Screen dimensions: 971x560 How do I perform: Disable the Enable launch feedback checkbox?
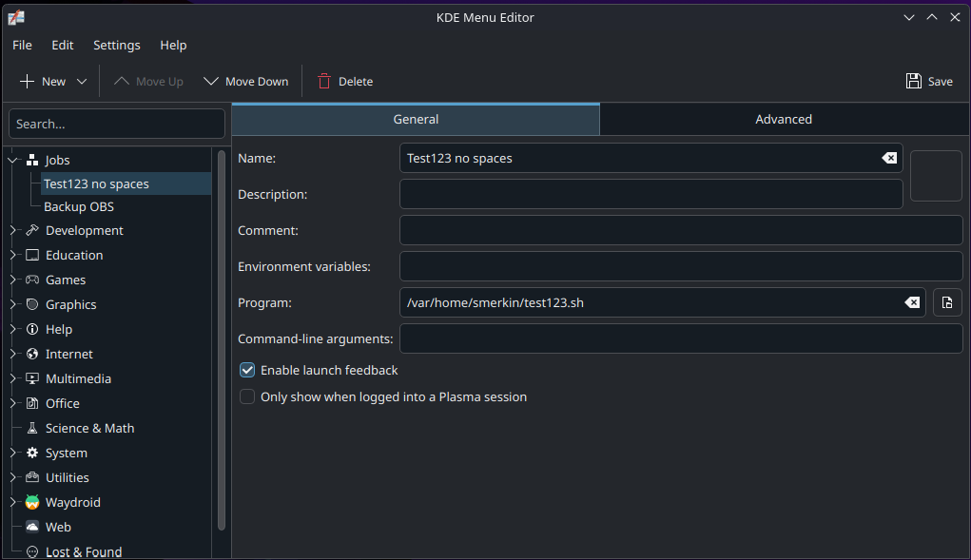coord(247,370)
